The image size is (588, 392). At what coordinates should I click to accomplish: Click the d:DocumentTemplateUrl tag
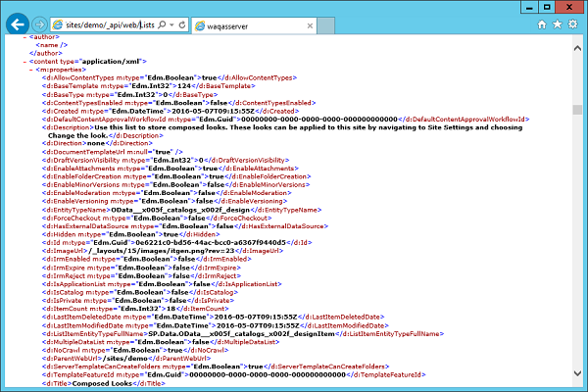pyautogui.click(x=112, y=152)
